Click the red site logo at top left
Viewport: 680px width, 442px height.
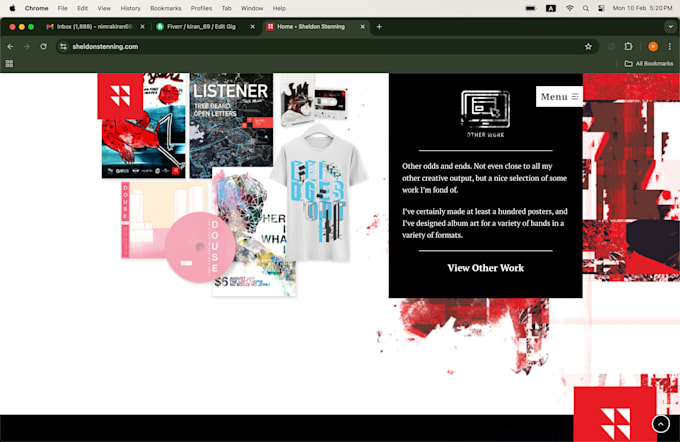[x=120, y=96]
